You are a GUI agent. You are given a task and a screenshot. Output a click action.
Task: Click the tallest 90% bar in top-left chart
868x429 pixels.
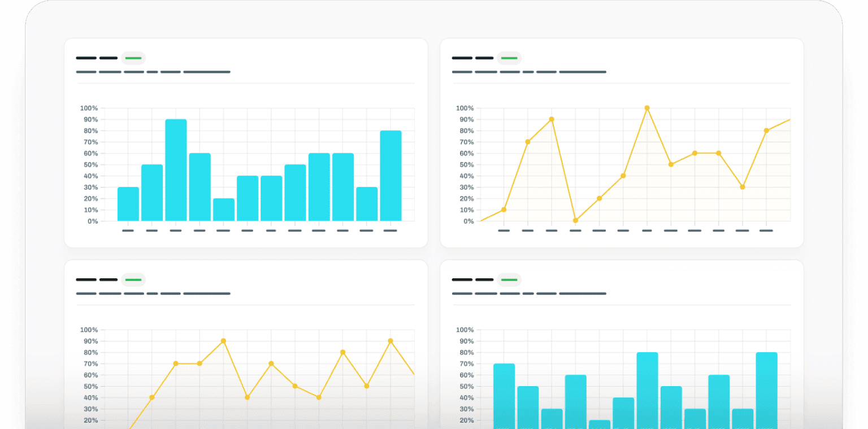176,170
